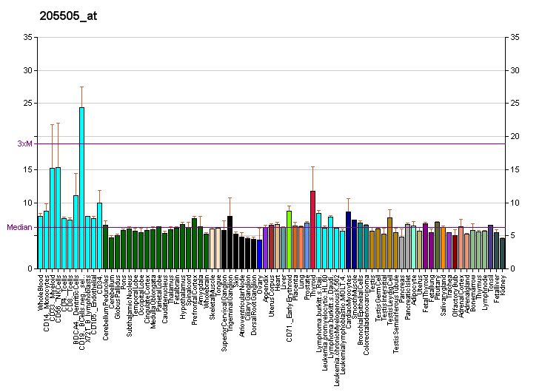Select the lime green CD71 Early Erythroid bar
The width and height of the screenshot is (542, 392).
[x=289, y=240]
